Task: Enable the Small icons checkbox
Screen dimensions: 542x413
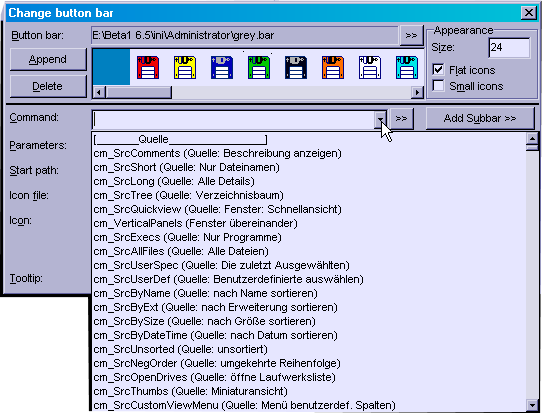Action: click(438, 85)
